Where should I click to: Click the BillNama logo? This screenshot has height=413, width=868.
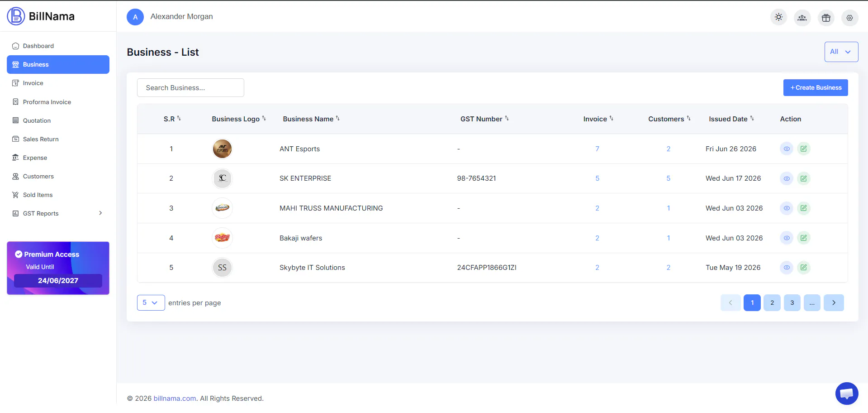[x=41, y=16]
